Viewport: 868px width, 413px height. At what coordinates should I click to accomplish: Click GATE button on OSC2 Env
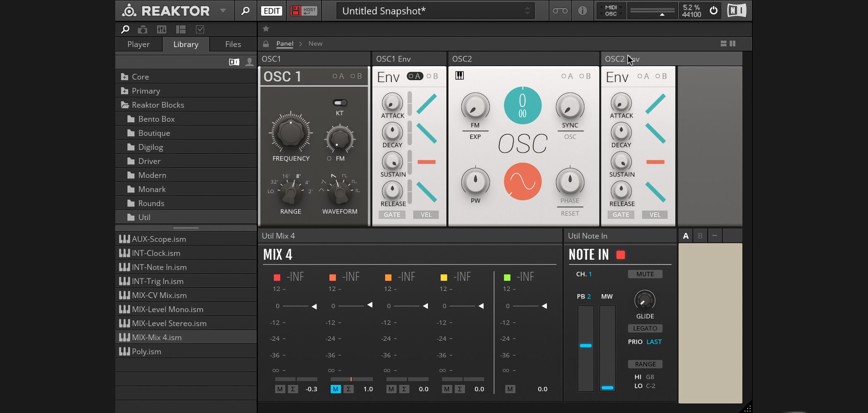pyautogui.click(x=621, y=215)
